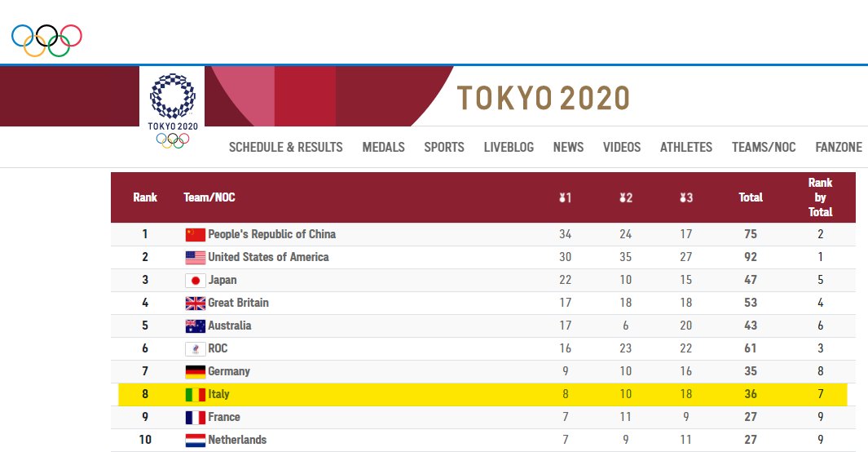Click the Total column header
This screenshot has height=452, width=868.
click(x=751, y=197)
